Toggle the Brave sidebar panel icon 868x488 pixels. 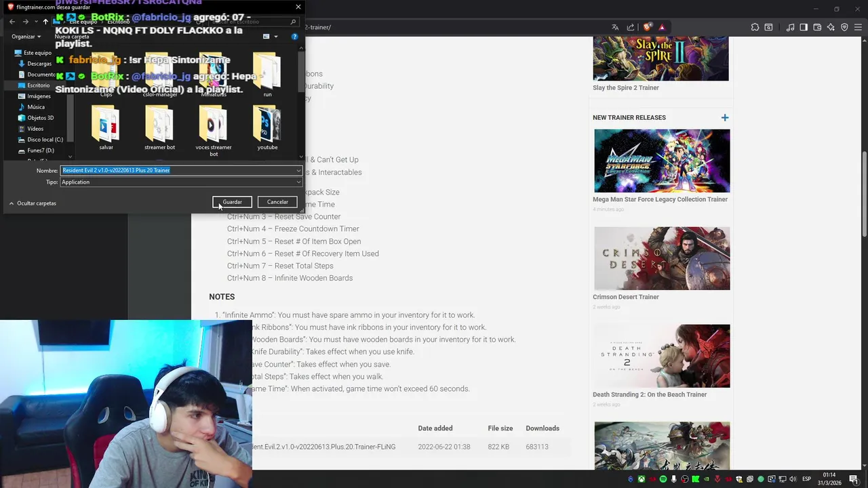804,27
